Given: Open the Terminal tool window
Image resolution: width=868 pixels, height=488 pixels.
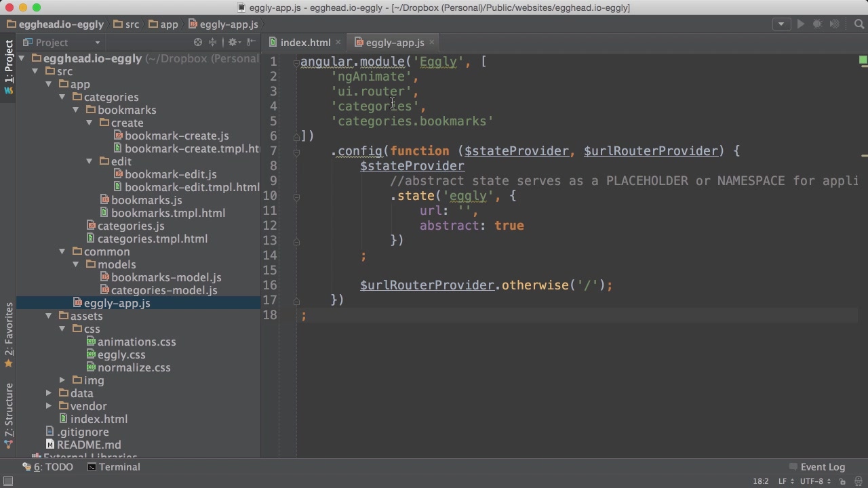Looking at the screenshot, I should click(113, 467).
